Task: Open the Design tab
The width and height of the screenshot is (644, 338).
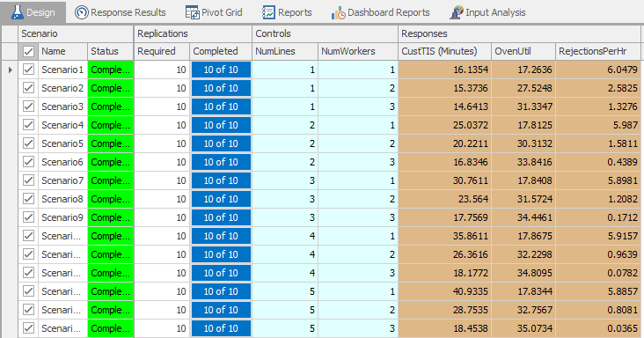Action: click(33, 12)
